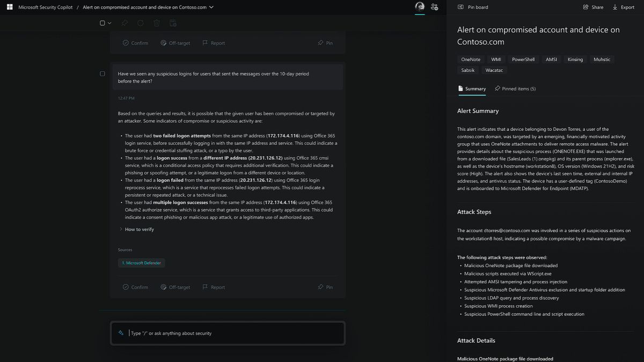Screen dimensions: 644x362
Task: Click the 12:47 PM timestamp
Action: click(x=126, y=98)
